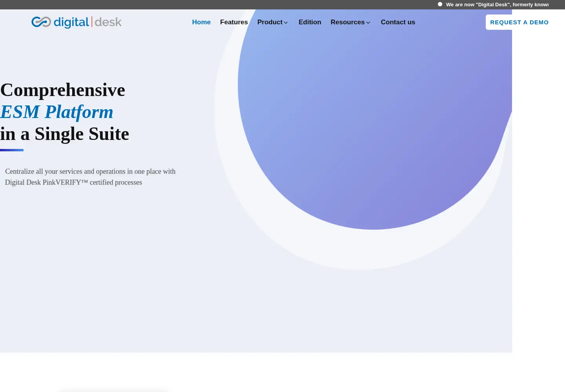Click the 'ESM Platform' headline text
Screen dimensions: 565x392
tap(57, 112)
